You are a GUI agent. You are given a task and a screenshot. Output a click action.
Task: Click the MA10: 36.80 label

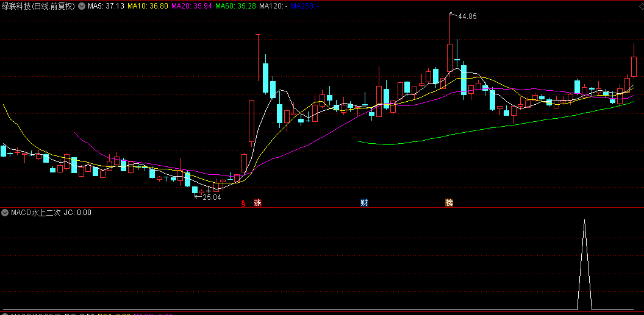click(146, 6)
